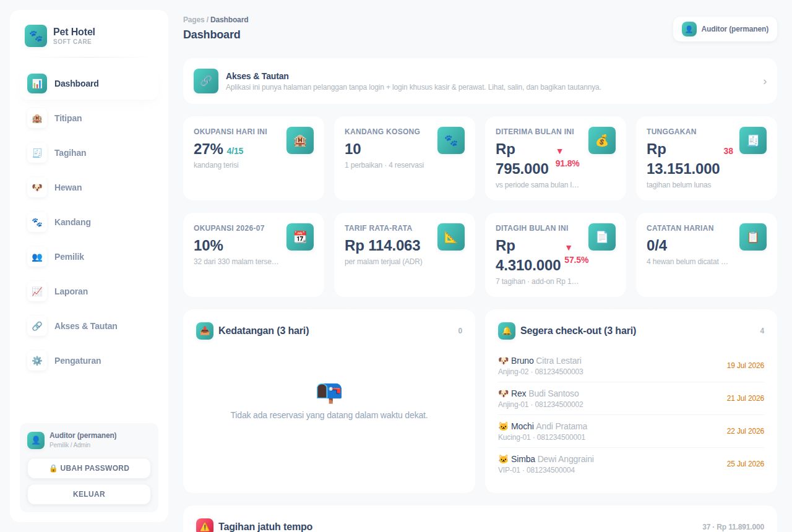
Task: Click the red 38 count on Tunggakan card
Action: tap(728, 151)
